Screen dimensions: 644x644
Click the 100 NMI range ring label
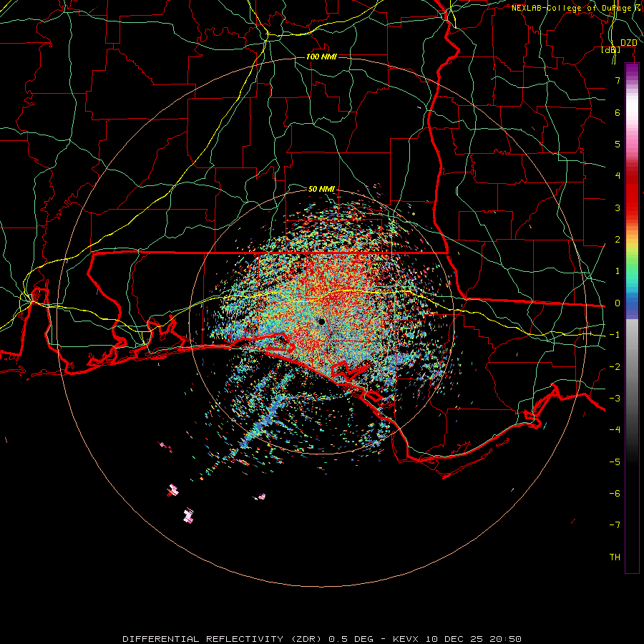pyautogui.click(x=321, y=57)
